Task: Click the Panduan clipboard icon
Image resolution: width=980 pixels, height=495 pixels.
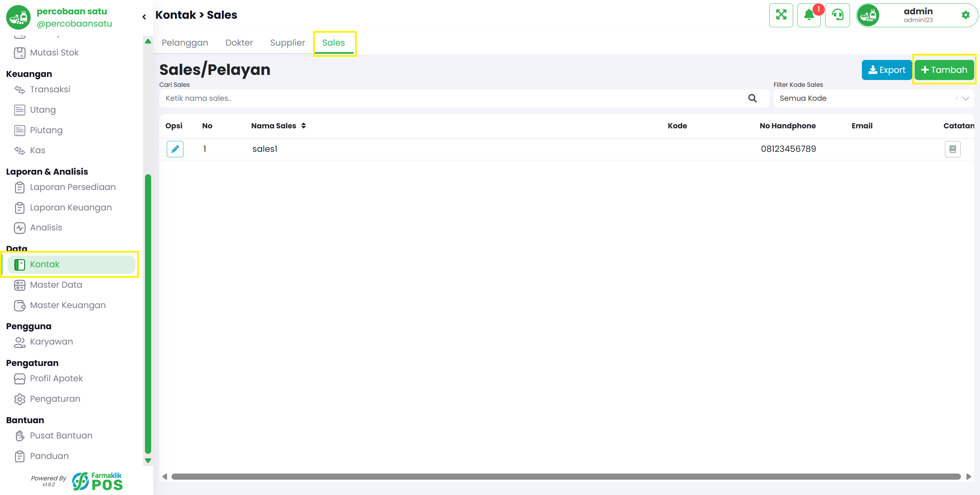Action: (x=20, y=456)
